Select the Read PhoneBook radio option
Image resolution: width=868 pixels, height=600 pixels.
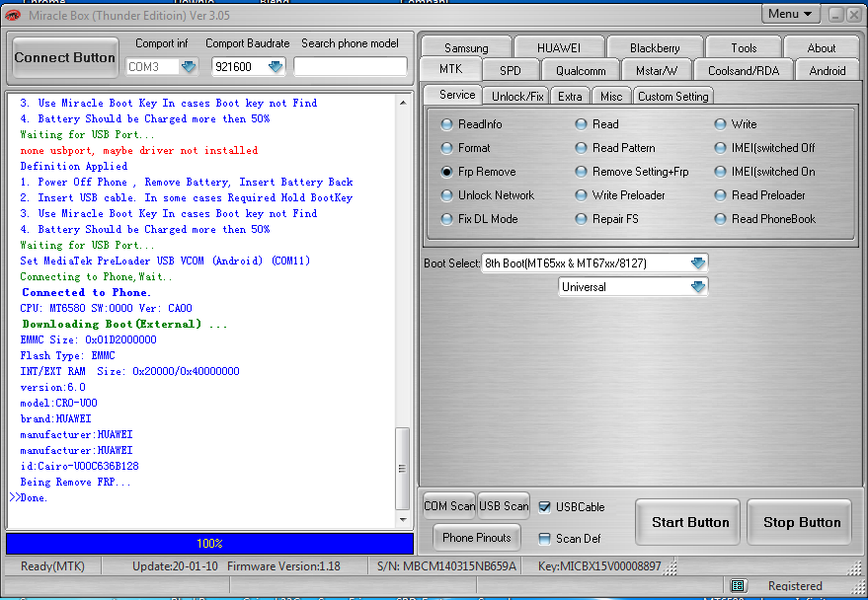720,219
